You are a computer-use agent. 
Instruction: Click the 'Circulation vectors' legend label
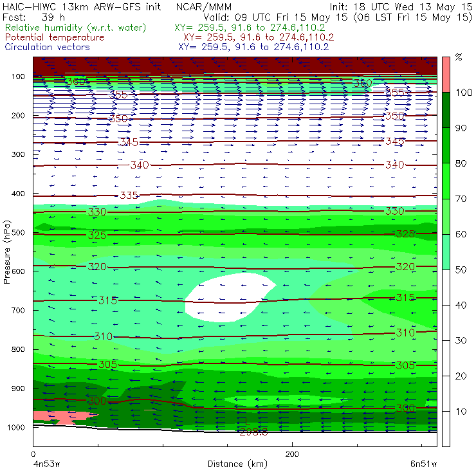click(48, 47)
